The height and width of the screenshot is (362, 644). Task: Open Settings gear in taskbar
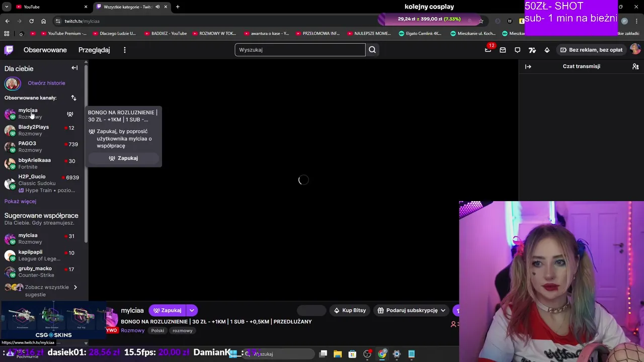click(396, 354)
